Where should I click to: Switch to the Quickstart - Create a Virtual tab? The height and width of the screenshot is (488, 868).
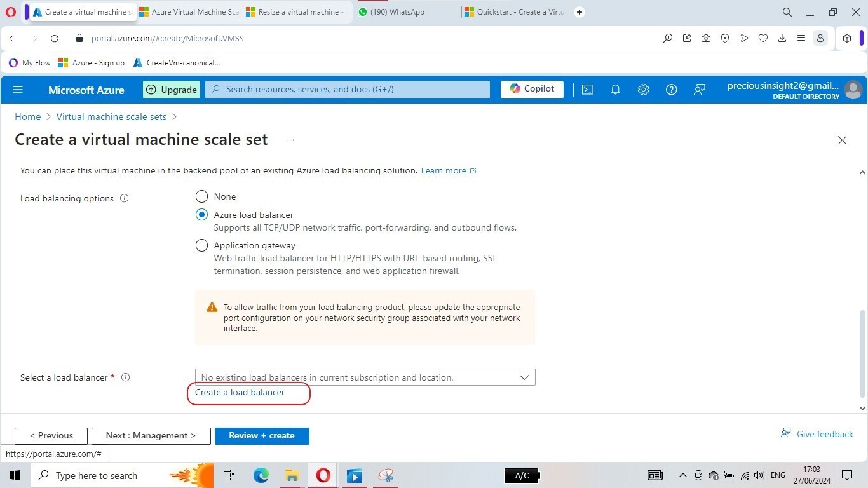(x=515, y=12)
